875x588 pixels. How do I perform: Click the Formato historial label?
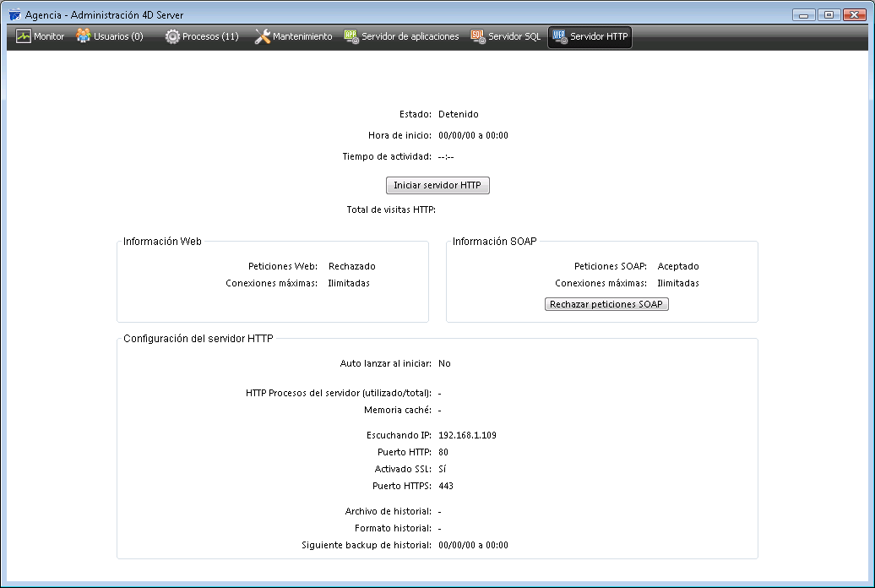click(393, 528)
